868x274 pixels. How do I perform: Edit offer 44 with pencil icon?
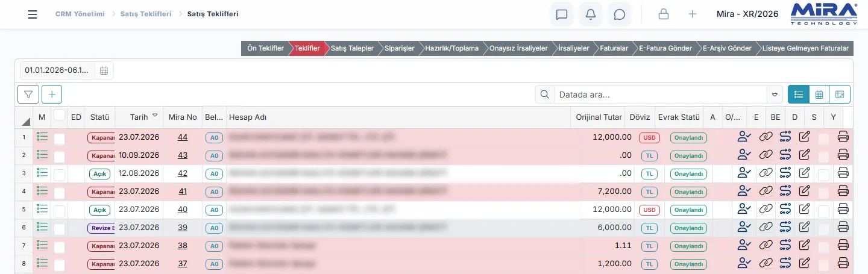click(804, 137)
